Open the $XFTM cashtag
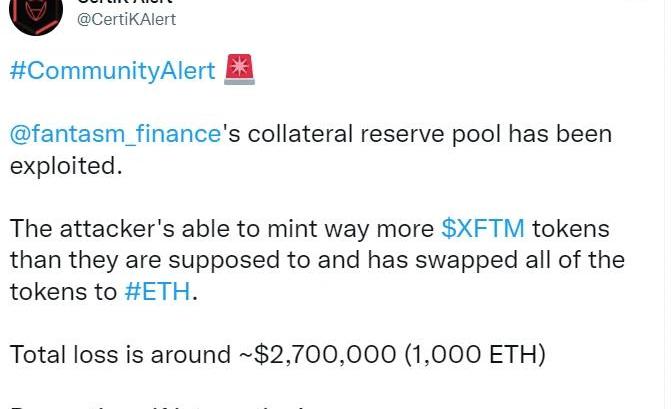Image resolution: width=671 pixels, height=409 pixels. [x=482, y=228]
